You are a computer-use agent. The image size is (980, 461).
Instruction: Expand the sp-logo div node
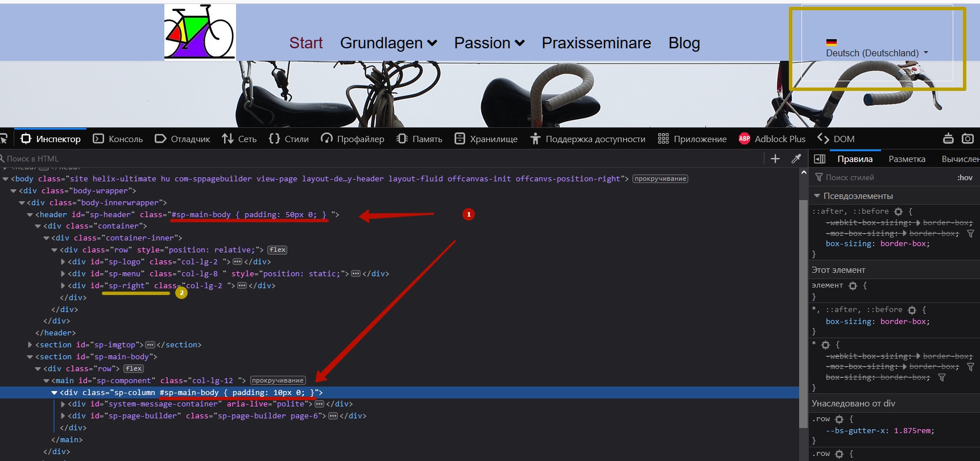63,262
